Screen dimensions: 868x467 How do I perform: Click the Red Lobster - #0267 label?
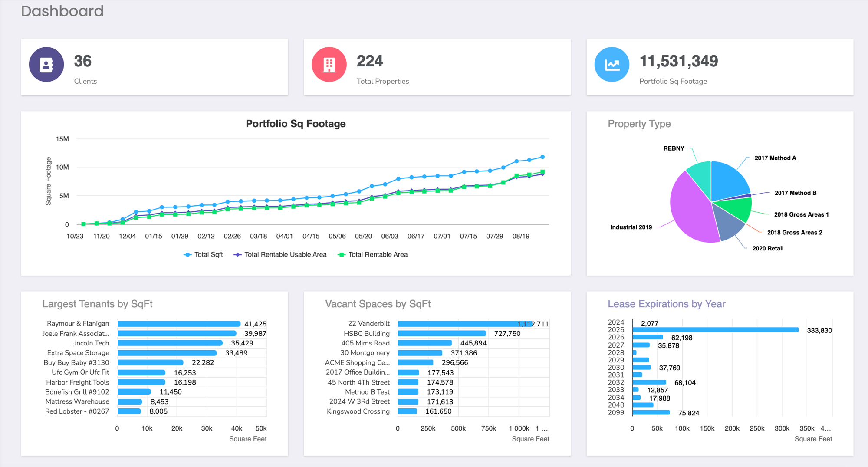point(77,411)
